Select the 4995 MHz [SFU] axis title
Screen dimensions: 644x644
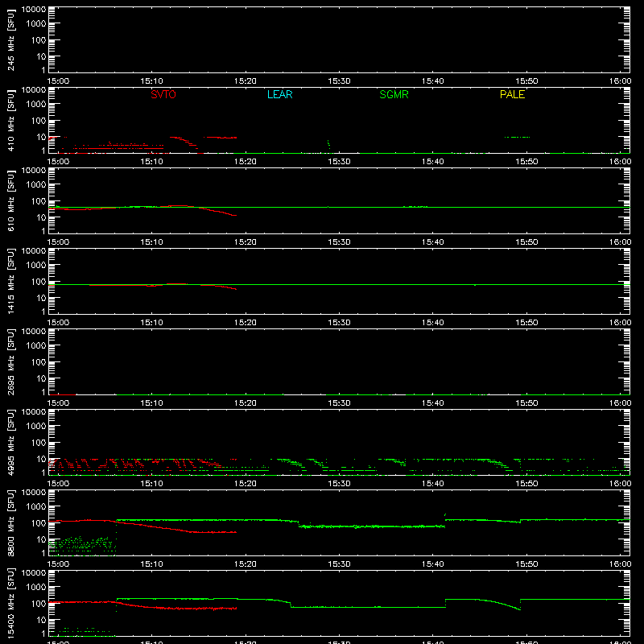tap(11, 442)
